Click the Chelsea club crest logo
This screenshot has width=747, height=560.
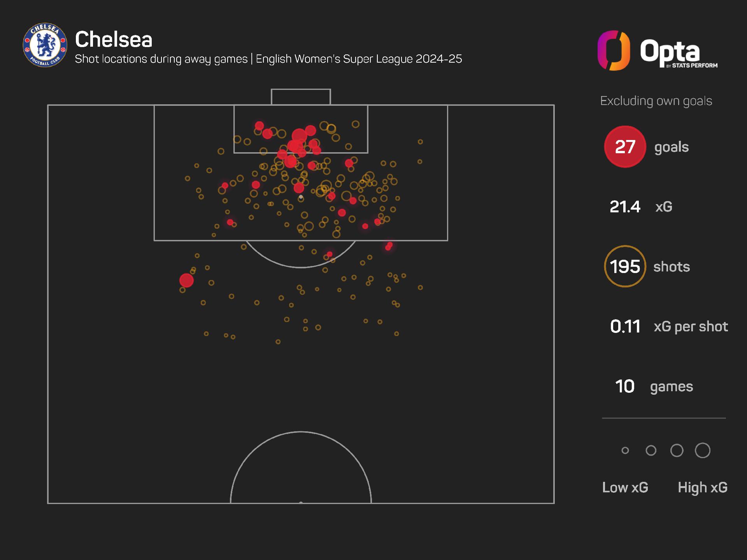click(45, 45)
